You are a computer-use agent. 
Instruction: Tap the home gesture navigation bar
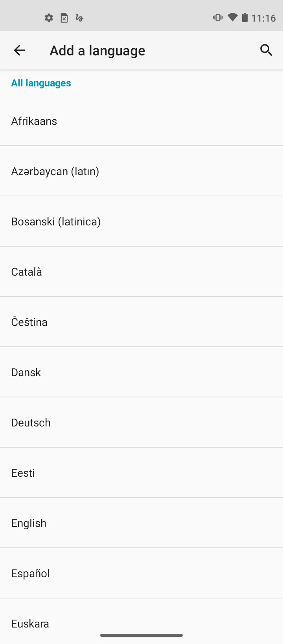(x=141, y=635)
